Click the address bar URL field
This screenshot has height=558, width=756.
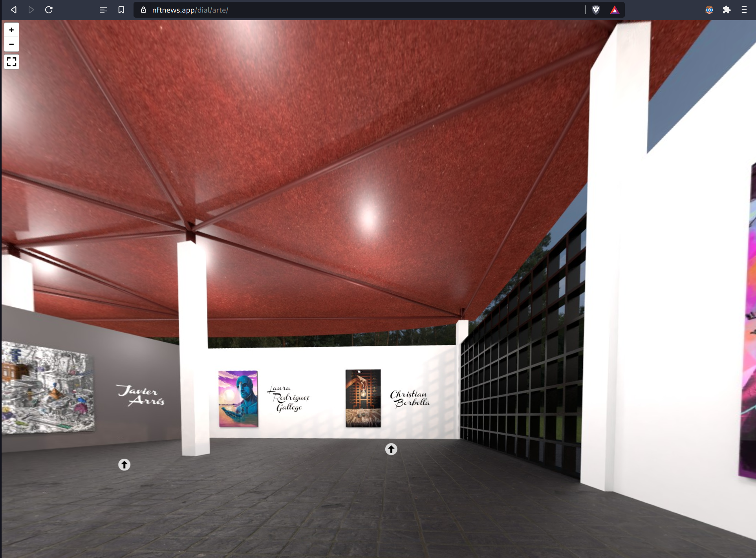point(353,10)
